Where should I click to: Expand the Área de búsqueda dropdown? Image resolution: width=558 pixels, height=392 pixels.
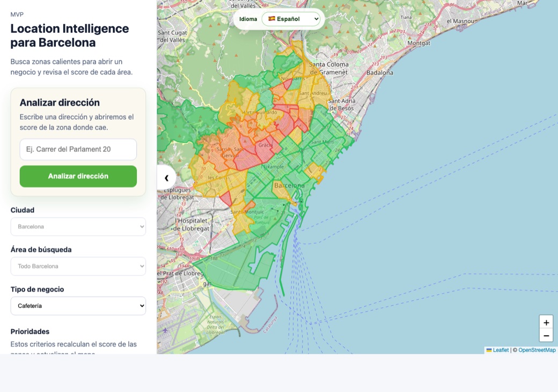pos(78,266)
